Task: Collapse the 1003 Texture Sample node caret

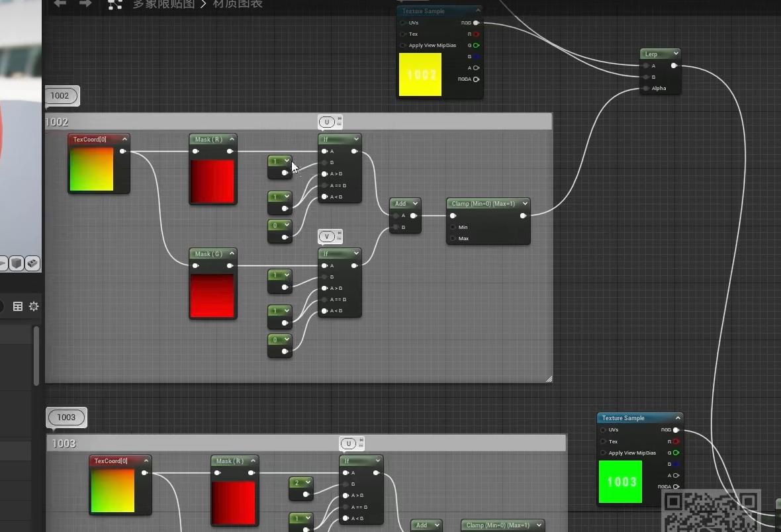Action: 678,418
